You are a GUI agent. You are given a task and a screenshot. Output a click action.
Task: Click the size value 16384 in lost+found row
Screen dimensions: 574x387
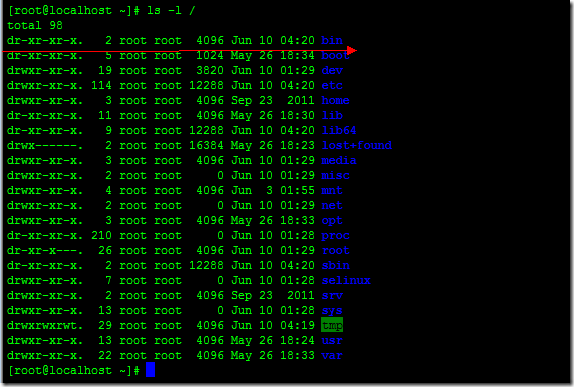[x=206, y=145]
